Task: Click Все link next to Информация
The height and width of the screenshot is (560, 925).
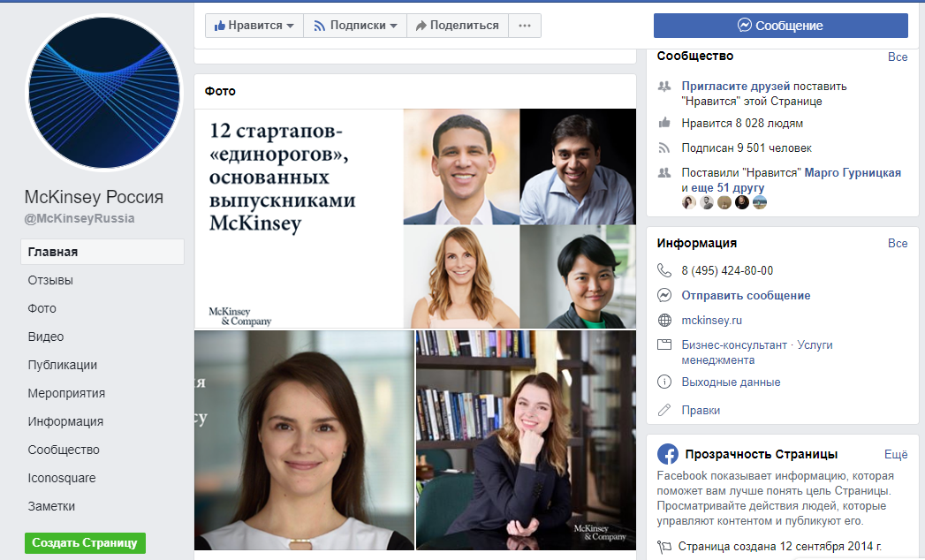Action: point(898,243)
